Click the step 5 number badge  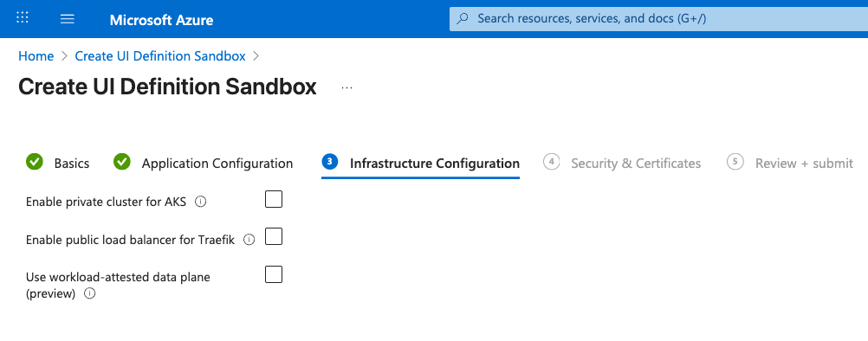click(x=735, y=162)
